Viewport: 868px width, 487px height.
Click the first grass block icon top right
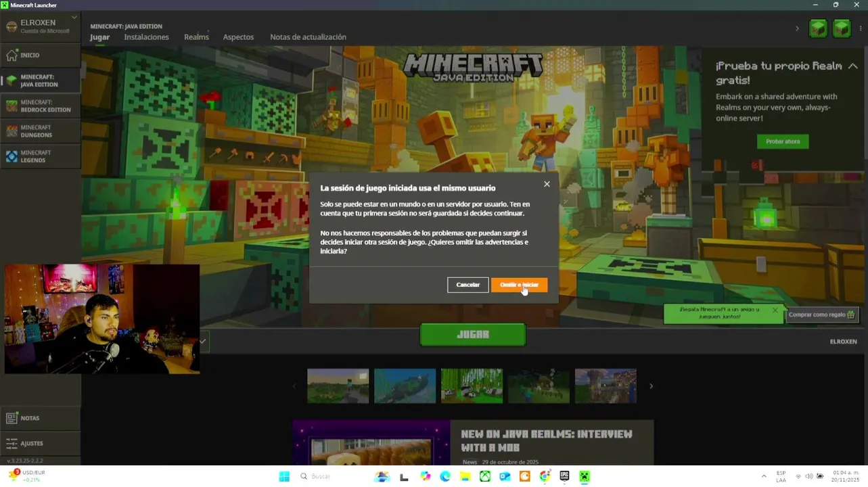pyautogui.click(x=818, y=28)
